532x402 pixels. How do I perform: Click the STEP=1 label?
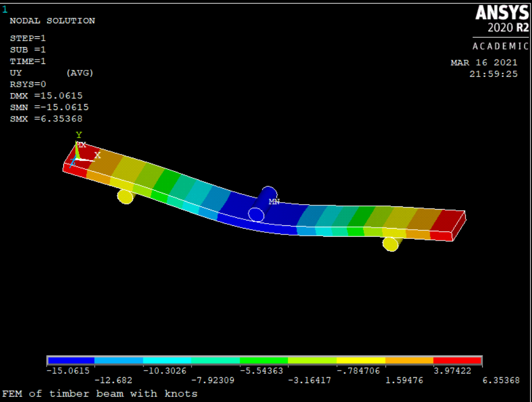[x=28, y=38]
